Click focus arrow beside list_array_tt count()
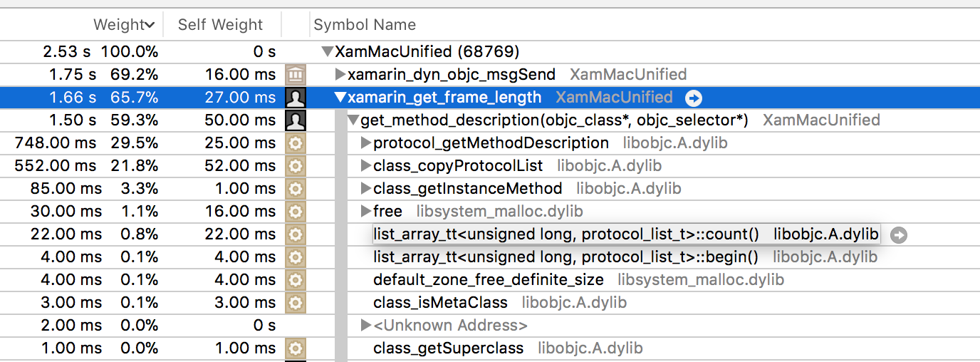The width and height of the screenshot is (980, 362). click(899, 235)
